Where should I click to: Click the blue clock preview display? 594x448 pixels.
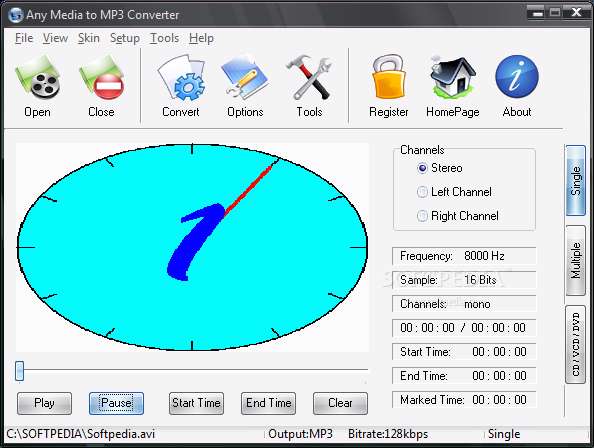click(192, 247)
